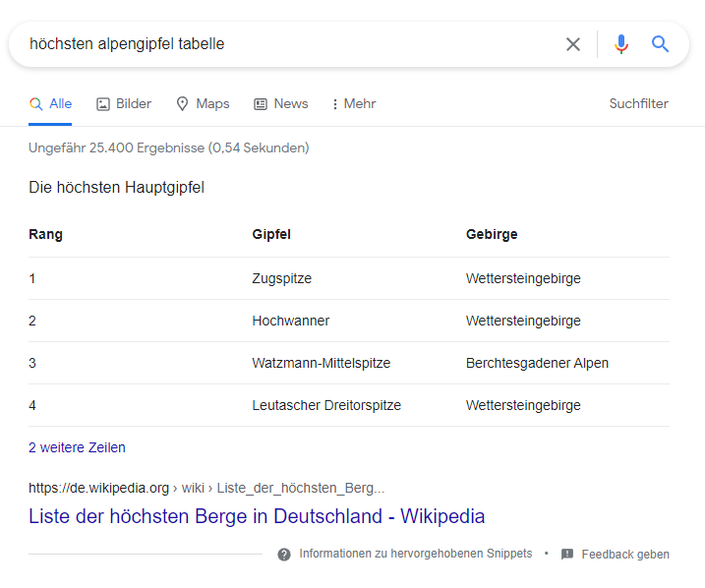705x588 pixels.
Task: Open Informationen zu hervorgehobenen Snippets
Action: 416,554
